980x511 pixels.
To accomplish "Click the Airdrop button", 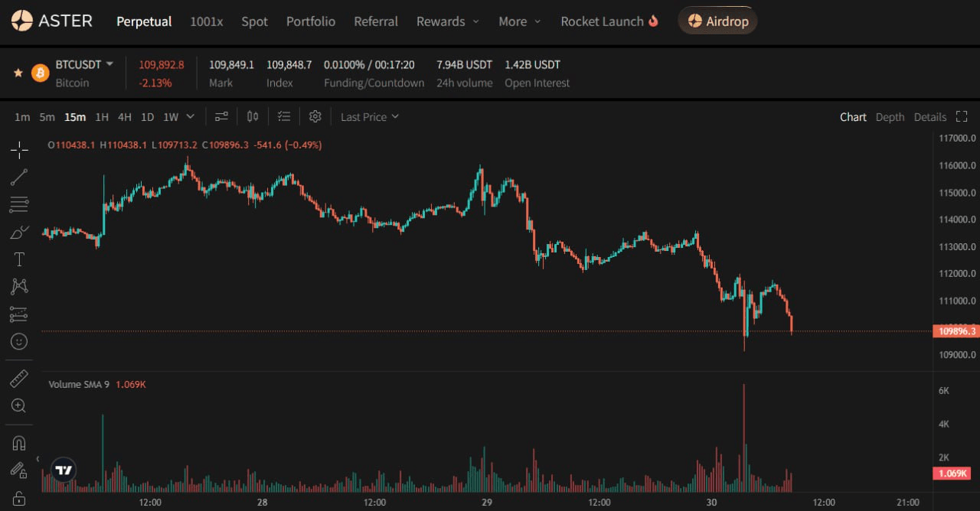I will click(x=717, y=21).
